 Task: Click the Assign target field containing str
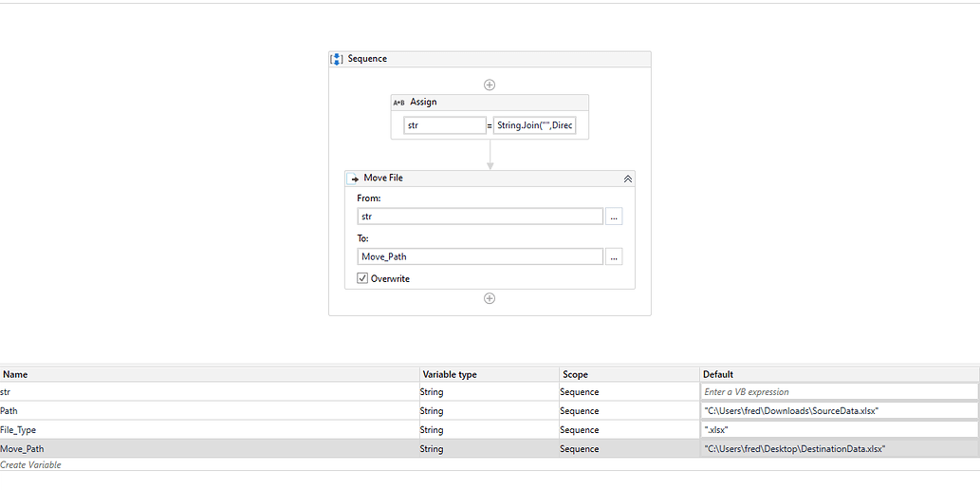pos(444,125)
